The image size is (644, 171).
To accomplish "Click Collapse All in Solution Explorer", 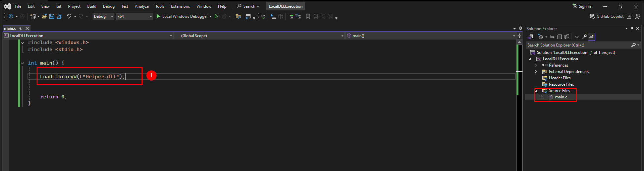I will [559, 37].
